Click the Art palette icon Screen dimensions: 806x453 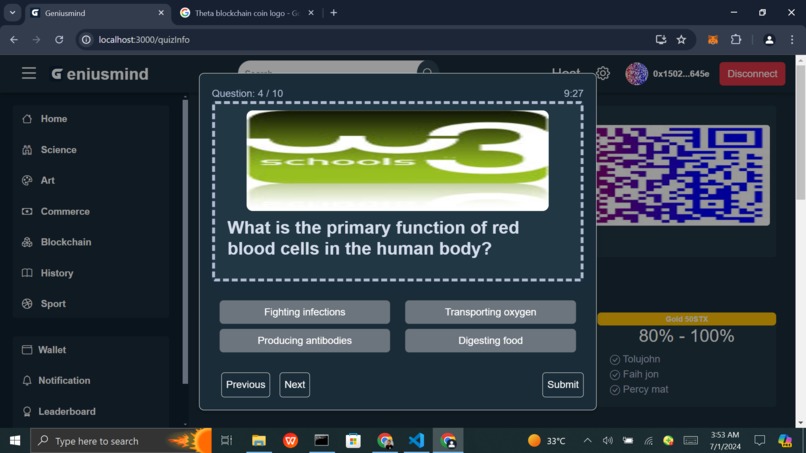click(x=27, y=180)
